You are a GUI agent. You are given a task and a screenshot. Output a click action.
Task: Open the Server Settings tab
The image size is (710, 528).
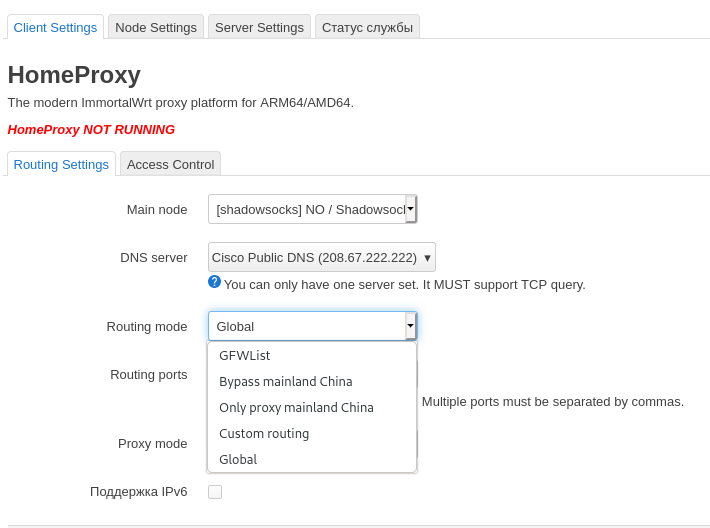pos(259,27)
